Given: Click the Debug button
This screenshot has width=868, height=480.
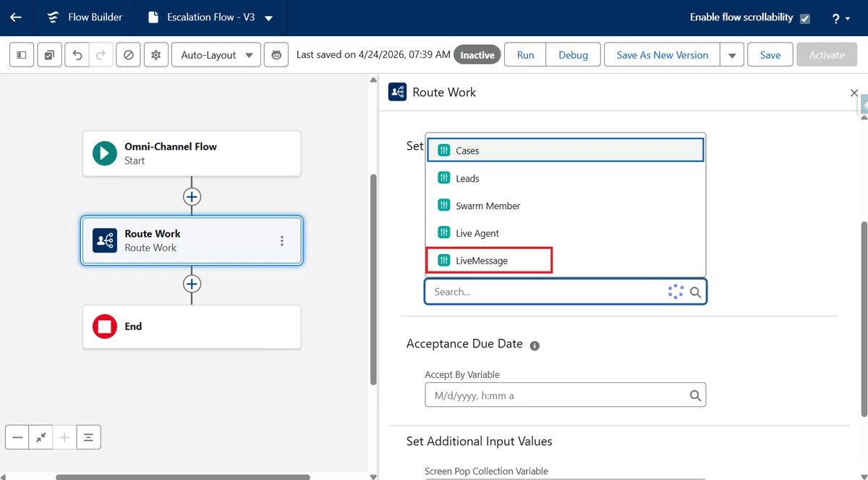Looking at the screenshot, I should pos(573,55).
